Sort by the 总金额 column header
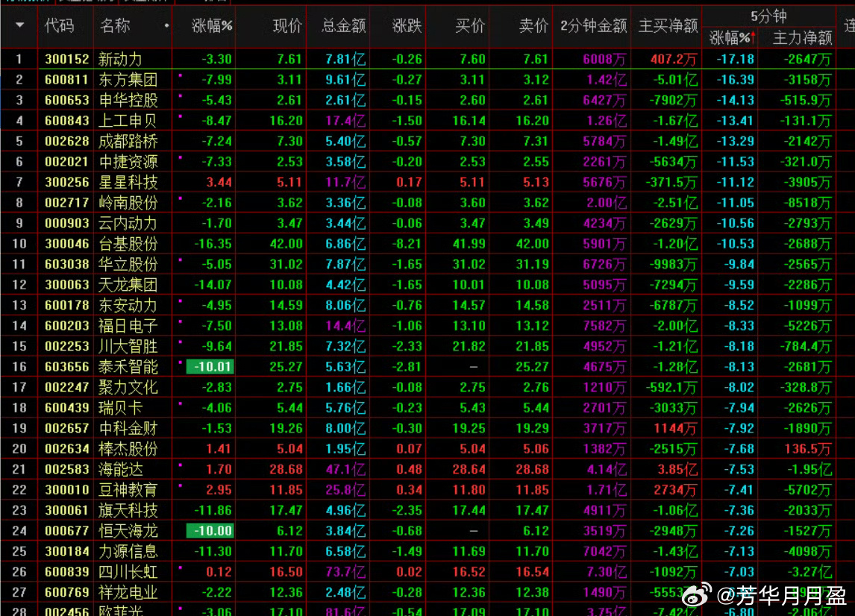Image resolution: width=855 pixels, height=616 pixels. tap(343, 26)
